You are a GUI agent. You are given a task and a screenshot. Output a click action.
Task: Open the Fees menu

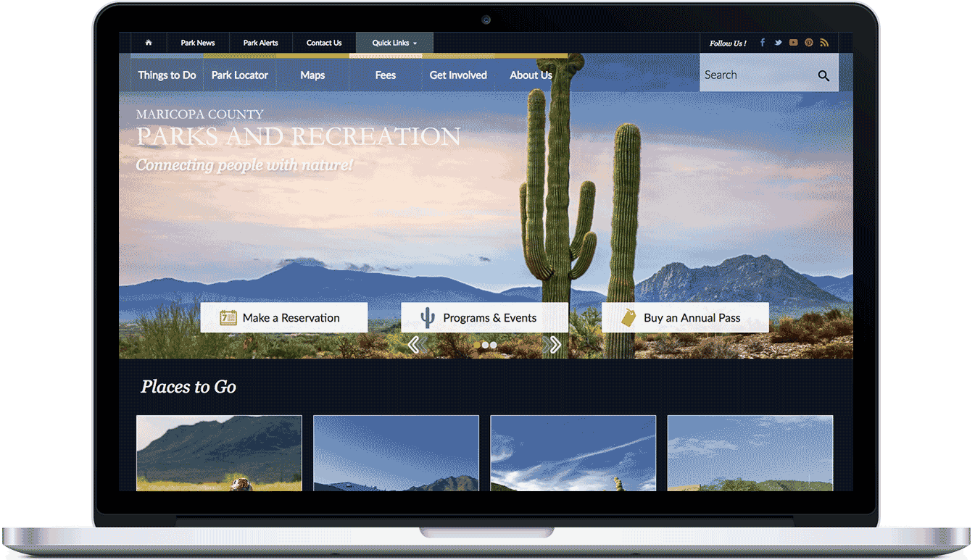(x=386, y=75)
